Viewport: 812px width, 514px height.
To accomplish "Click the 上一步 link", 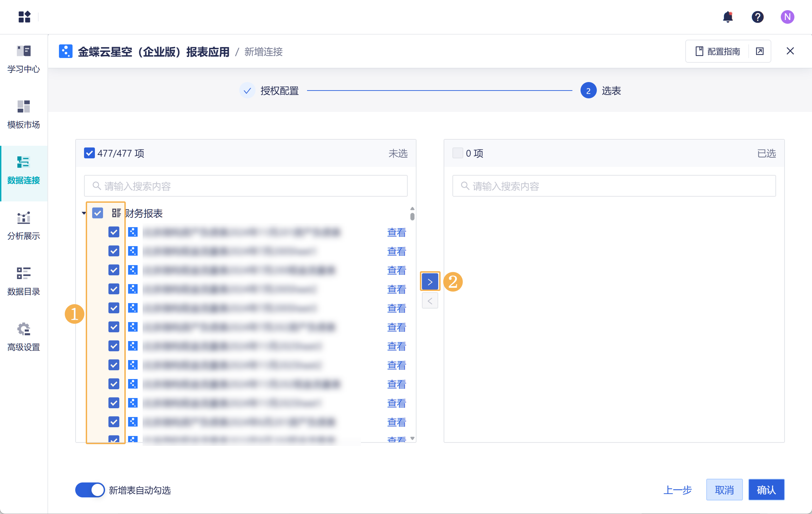I will pyautogui.click(x=677, y=490).
